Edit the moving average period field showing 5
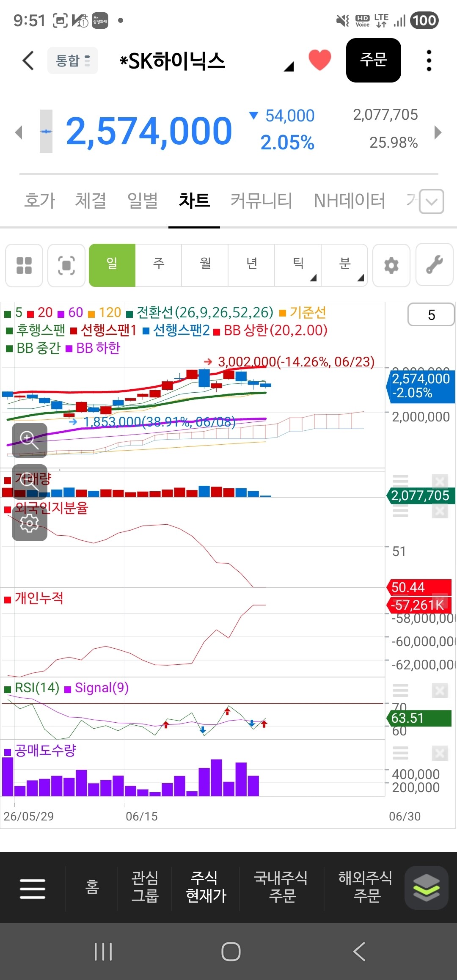 point(431,315)
